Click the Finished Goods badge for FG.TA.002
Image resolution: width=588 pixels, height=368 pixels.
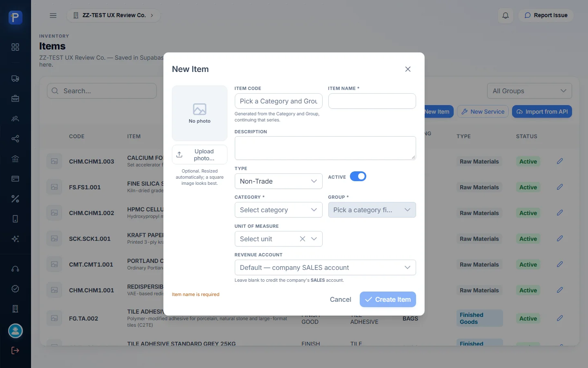pyautogui.click(x=479, y=318)
